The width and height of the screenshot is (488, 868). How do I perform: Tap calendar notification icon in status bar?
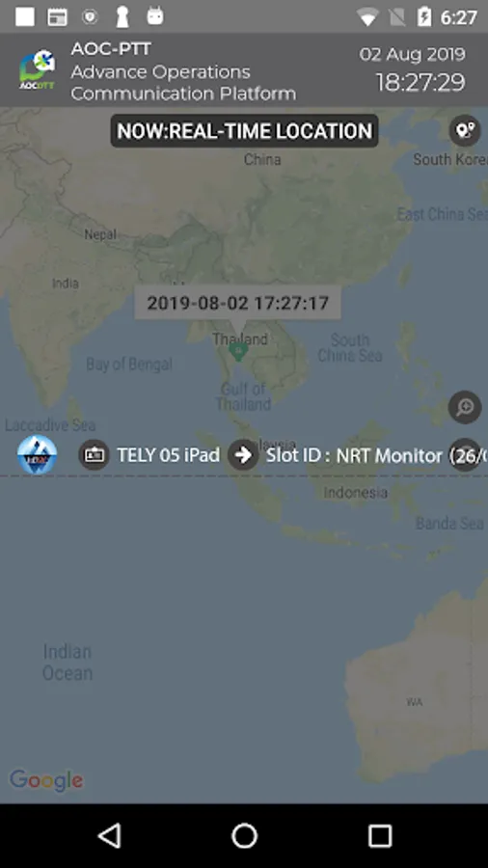(x=58, y=17)
